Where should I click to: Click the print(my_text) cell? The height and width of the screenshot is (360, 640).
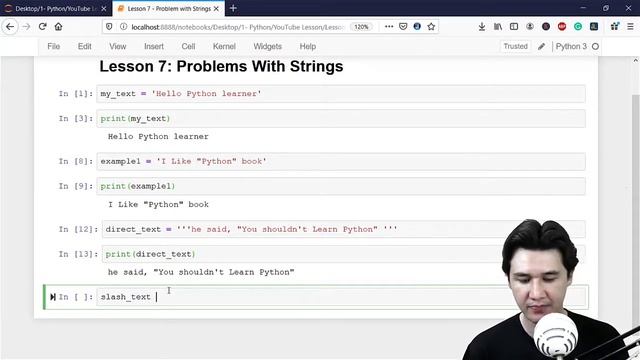point(341,118)
